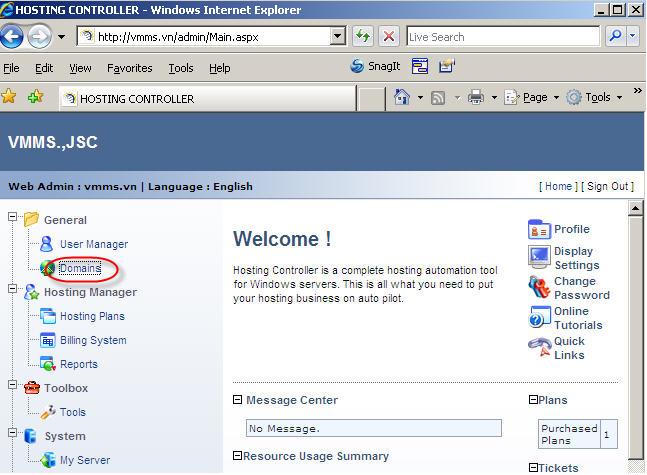The height and width of the screenshot is (475, 647).
Task: Collapse the Hosting Manager node
Action: coord(12,288)
